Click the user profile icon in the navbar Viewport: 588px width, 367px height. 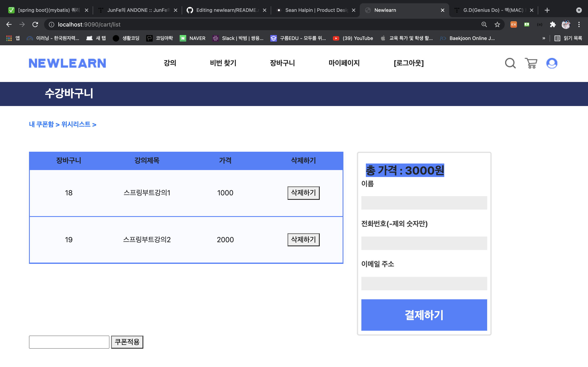[552, 63]
